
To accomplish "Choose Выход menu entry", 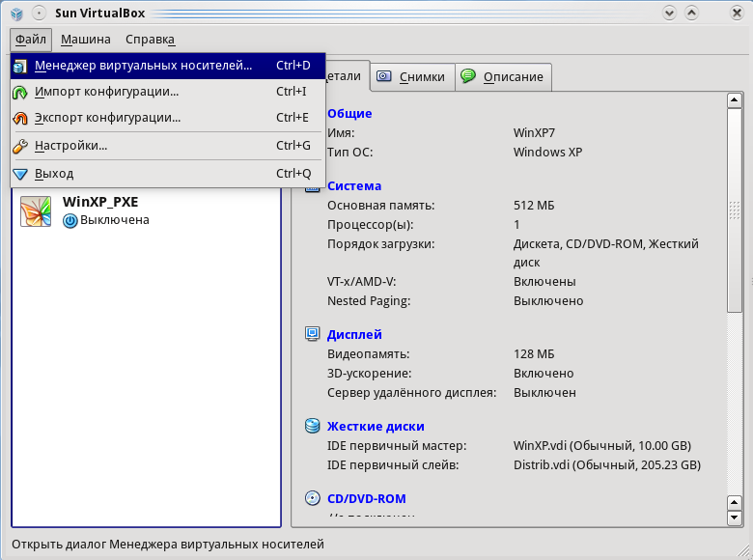I will point(168,174).
